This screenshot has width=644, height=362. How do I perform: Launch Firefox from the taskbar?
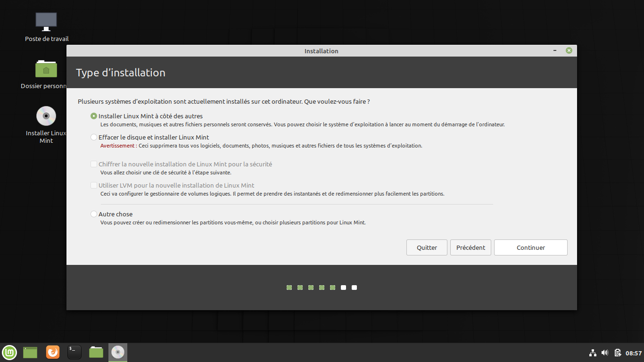pyautogui.click(x=52, y=352)
